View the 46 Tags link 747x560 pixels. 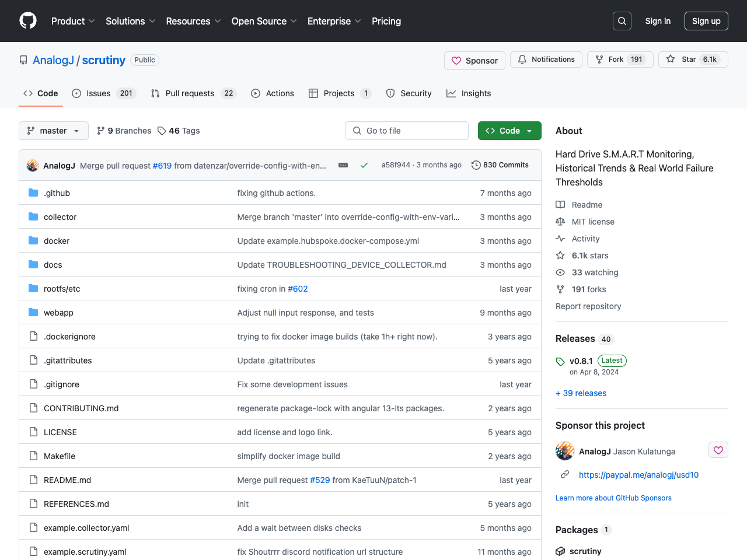coord(179,131)
